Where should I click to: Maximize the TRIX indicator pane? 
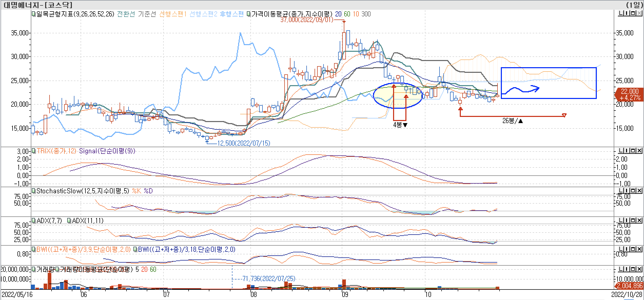click(633, 151)
